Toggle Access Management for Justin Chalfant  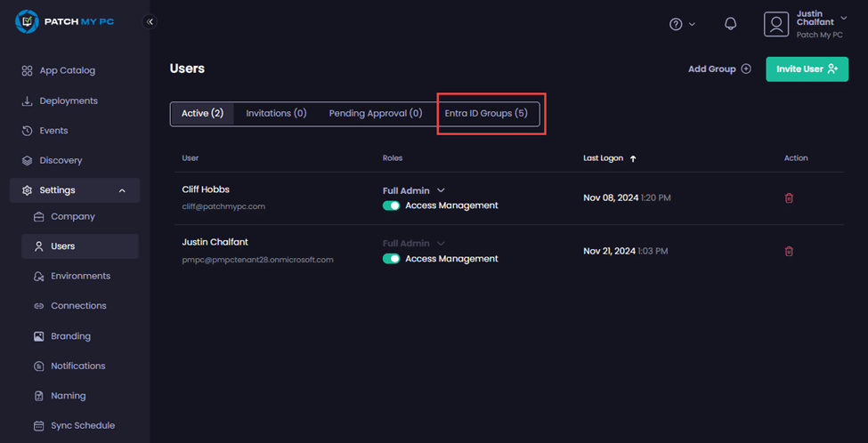pos(391,259)
